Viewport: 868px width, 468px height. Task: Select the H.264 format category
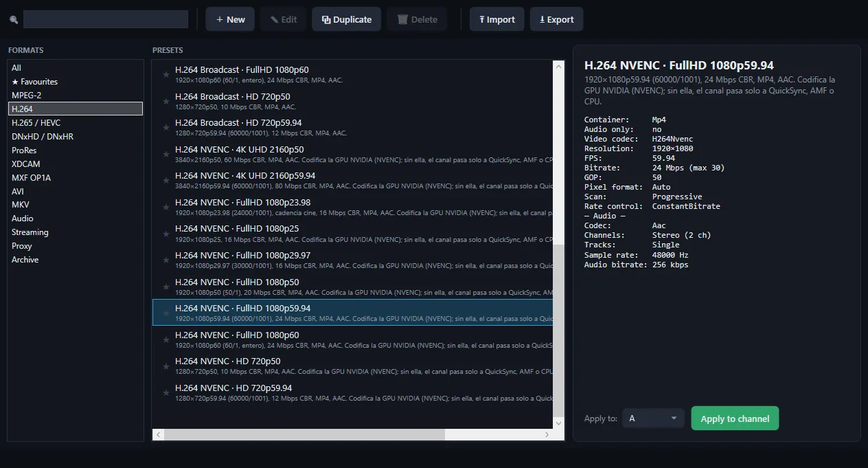click(x=76, y=109)
